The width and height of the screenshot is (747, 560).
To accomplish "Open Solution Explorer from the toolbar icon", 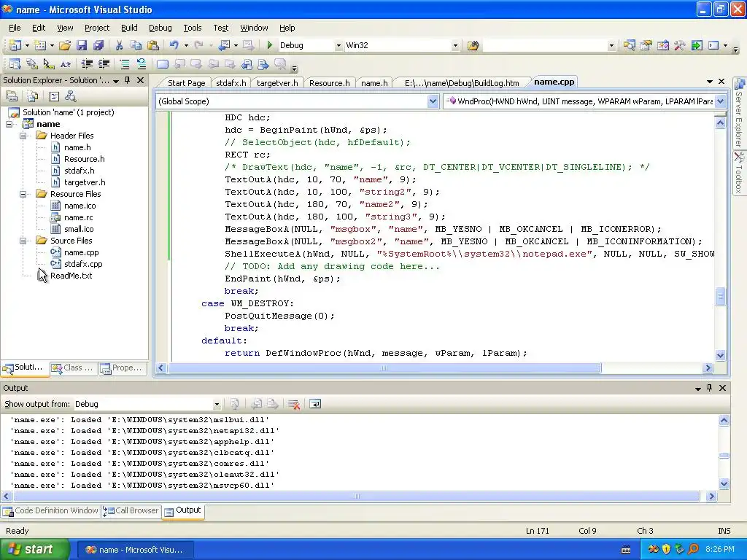I will [629, 45].
